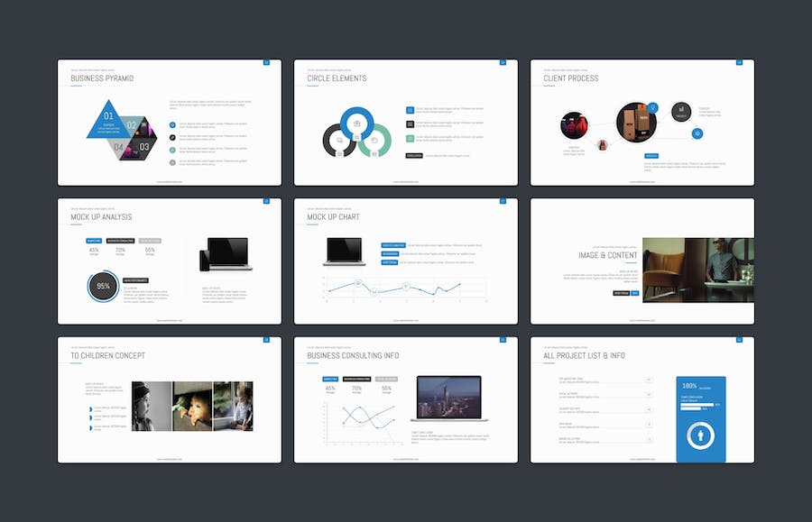Click the person icon on blue project card

(x=700, y=437)
